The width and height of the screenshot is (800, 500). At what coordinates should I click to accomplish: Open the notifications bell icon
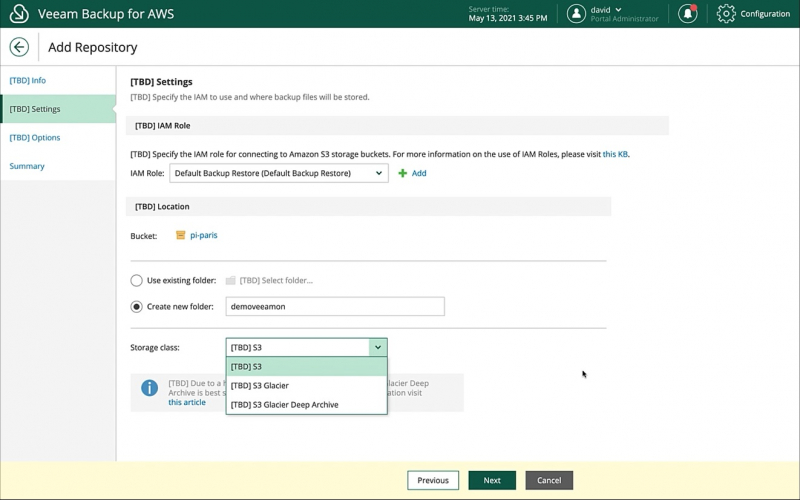click(x=687, y=14)
